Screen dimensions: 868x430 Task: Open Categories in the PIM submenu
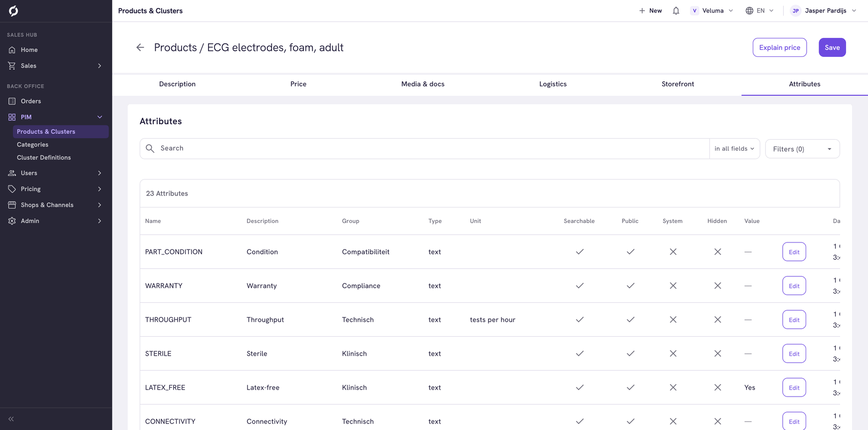32,145
